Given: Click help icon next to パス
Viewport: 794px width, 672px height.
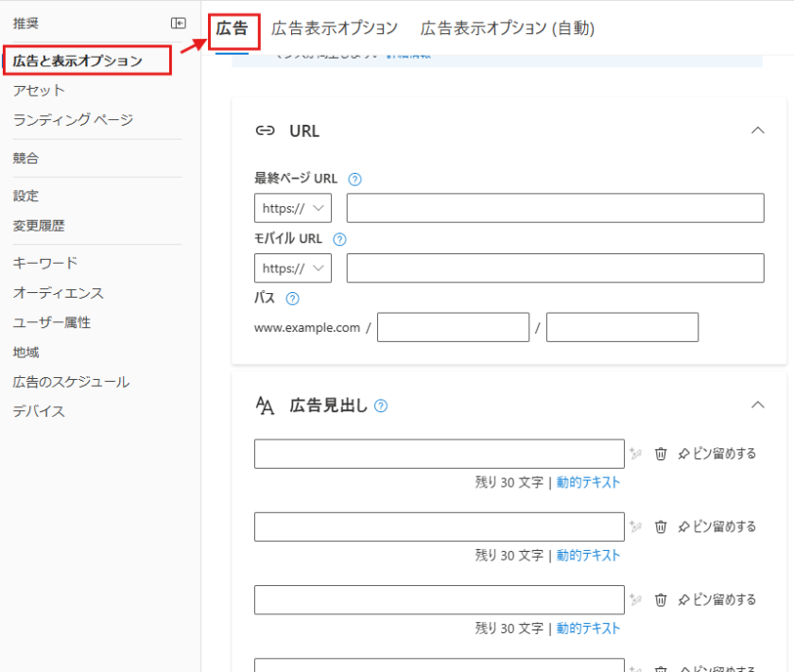Looking at the screenshot, I should click(292, 299).
